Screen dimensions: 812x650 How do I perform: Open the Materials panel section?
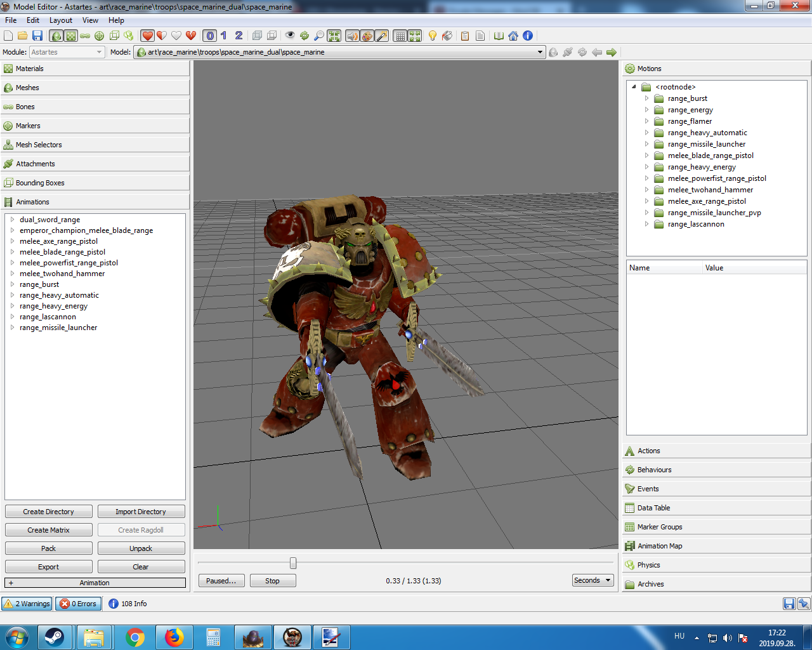click(95, 69)
